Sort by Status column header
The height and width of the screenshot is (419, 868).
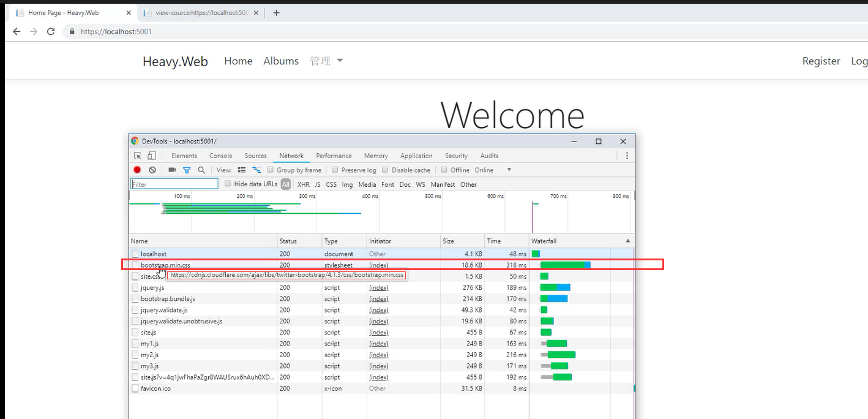300,241
